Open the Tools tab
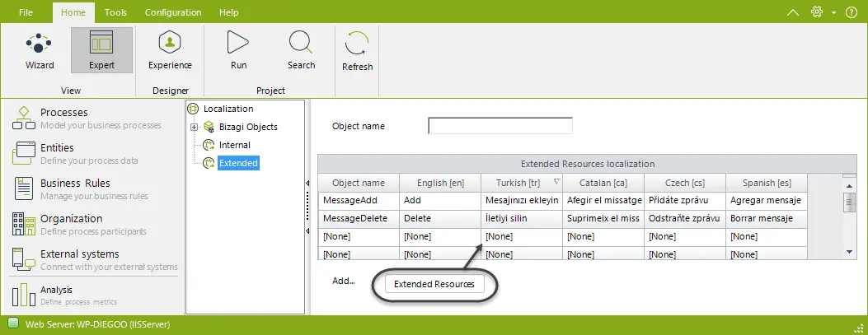 [x=115, y=12]
